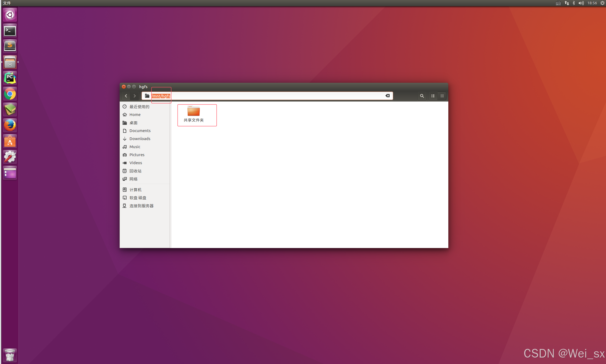Image resolution: width=606 pixels, height=364 pixels.
Task: Open Firefox from the launcher
Action: pos(10,125)
